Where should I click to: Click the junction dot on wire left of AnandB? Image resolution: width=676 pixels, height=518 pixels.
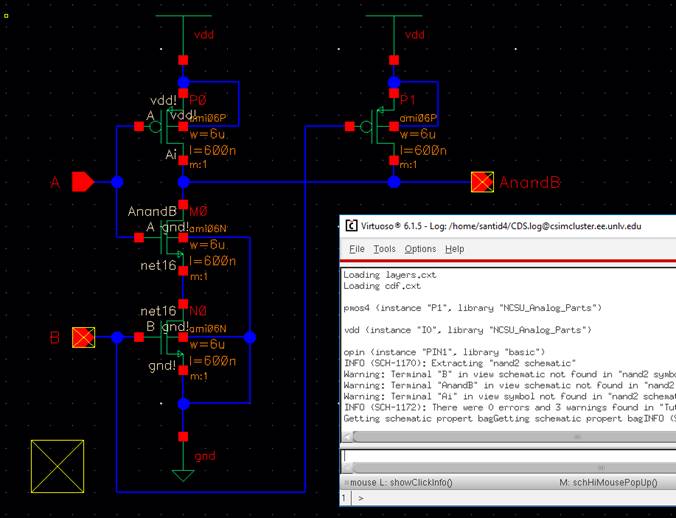pyautogui.click(x=394, y=182)
